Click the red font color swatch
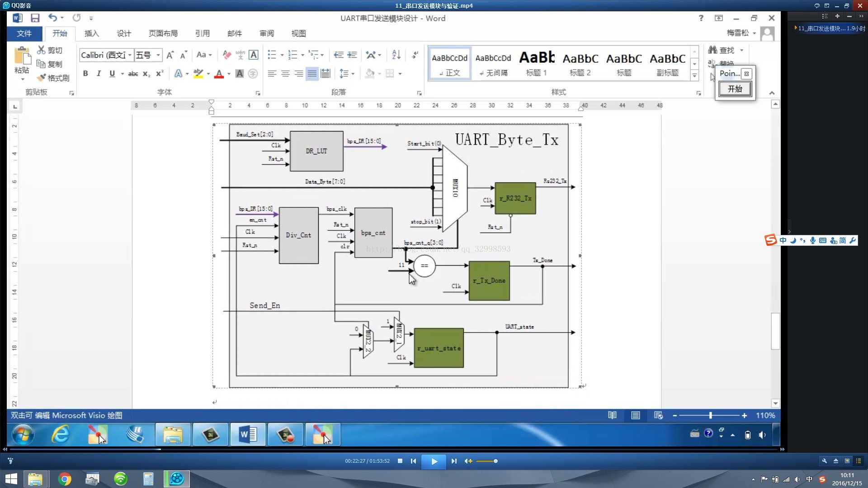 (219, 74)
